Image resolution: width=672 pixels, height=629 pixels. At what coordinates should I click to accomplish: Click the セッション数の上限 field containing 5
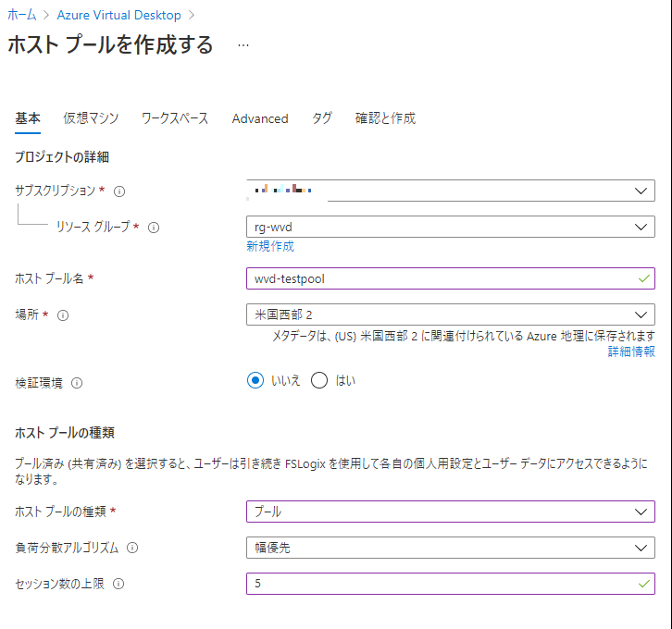(x=451, y=584)
